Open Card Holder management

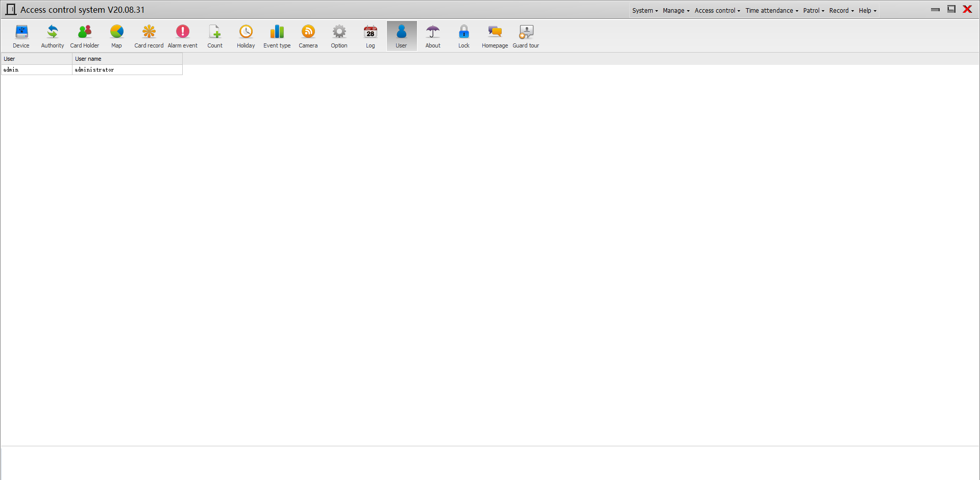tap(85, 36)
